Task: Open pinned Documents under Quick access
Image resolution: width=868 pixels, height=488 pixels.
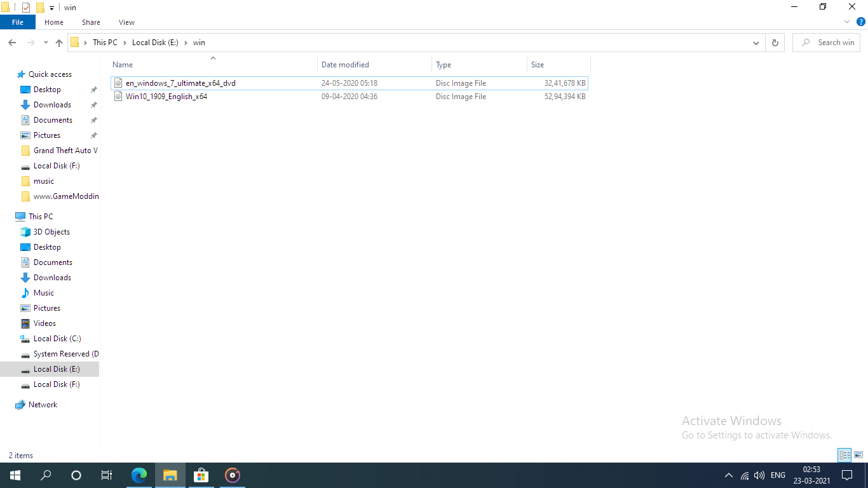Action: click(53, 120)
